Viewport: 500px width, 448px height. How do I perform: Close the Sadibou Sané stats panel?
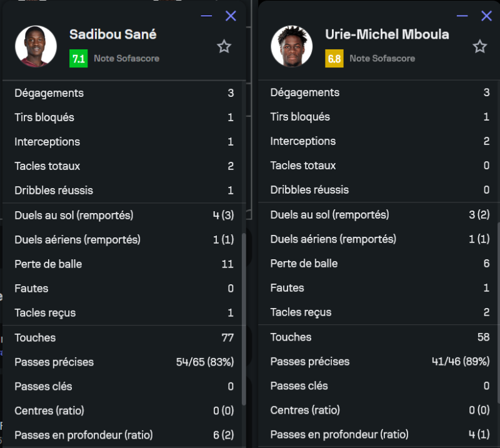point(231,16)
